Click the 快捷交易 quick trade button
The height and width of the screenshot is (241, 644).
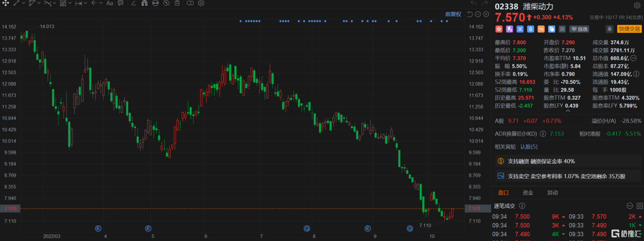pyautogui.click(x=629, y=29)
